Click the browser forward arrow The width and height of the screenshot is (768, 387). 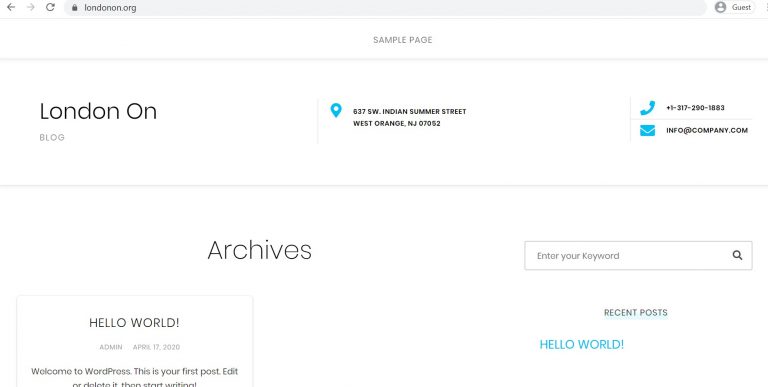pyautogui.click(x=30, y=7)
